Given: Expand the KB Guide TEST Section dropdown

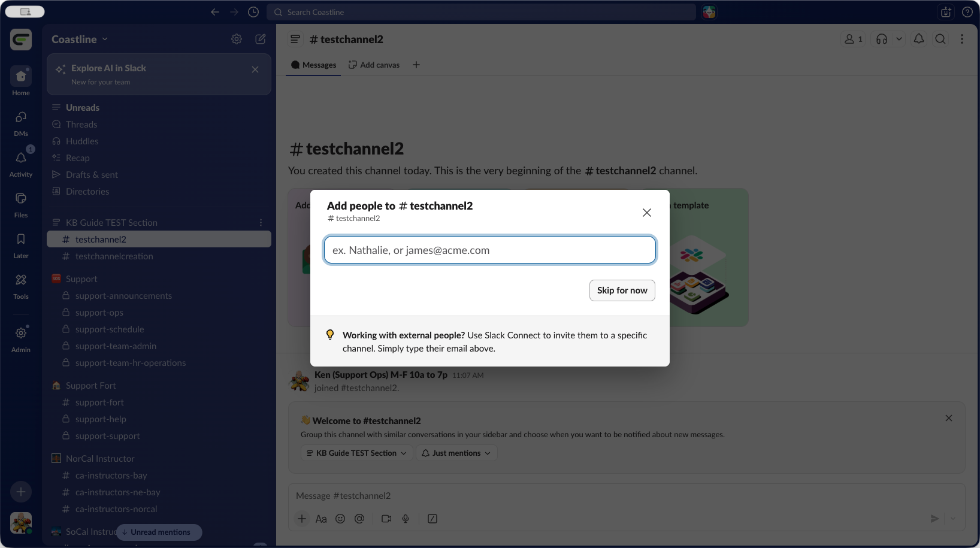Looking at the screenshot, I should click(356, 453).
